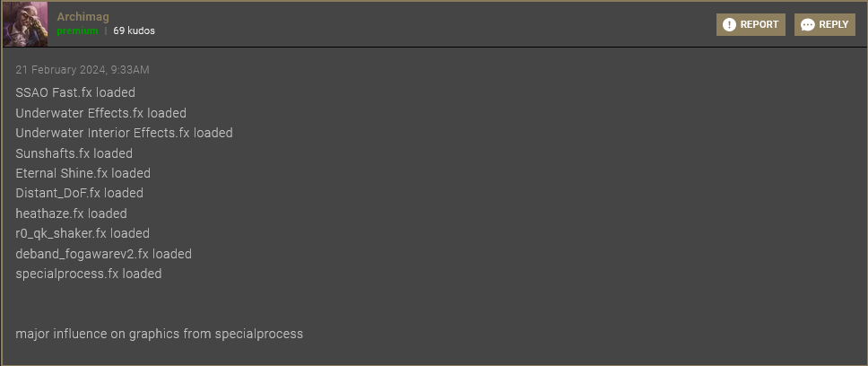Screen dimensions: 868x366
Task: Click the Eternal Shine.fx loaded line
Action: [x=83, y=173]
